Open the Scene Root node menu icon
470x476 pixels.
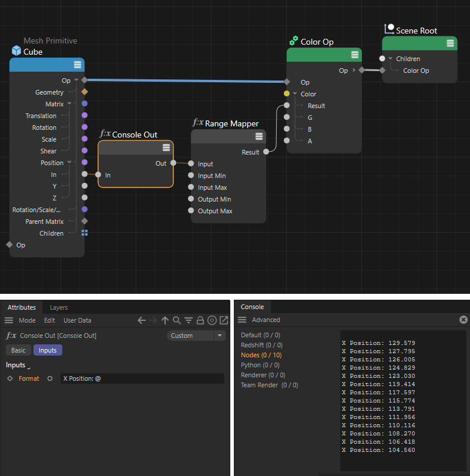pos(450,43)
